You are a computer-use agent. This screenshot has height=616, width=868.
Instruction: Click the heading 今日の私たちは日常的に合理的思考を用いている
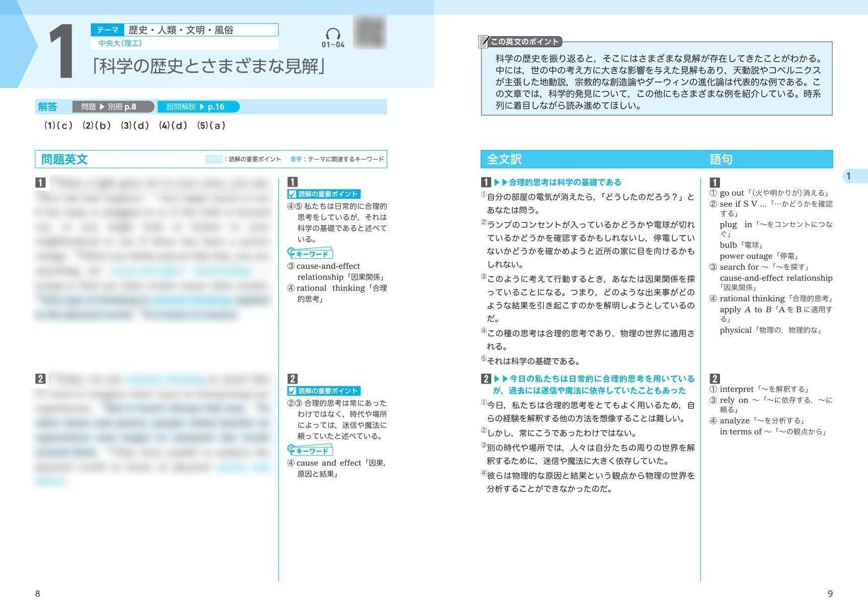click(602, 379)
